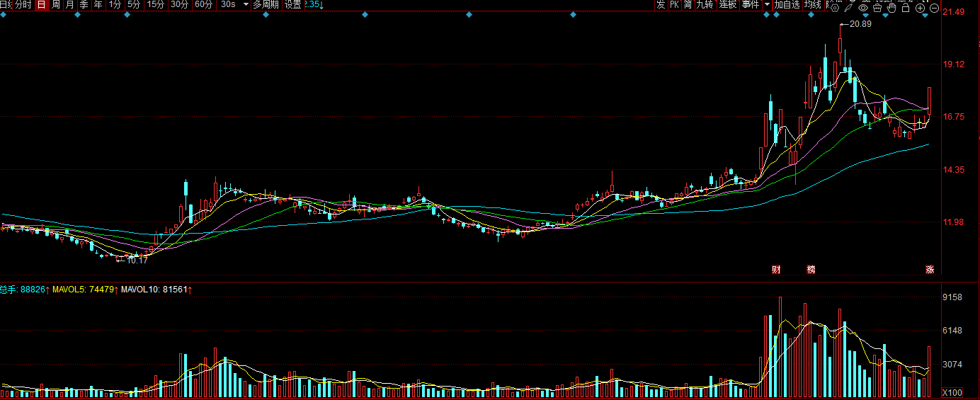Click the 简 simplified view button
980x400 pixels.
click(x=688, y=4)
